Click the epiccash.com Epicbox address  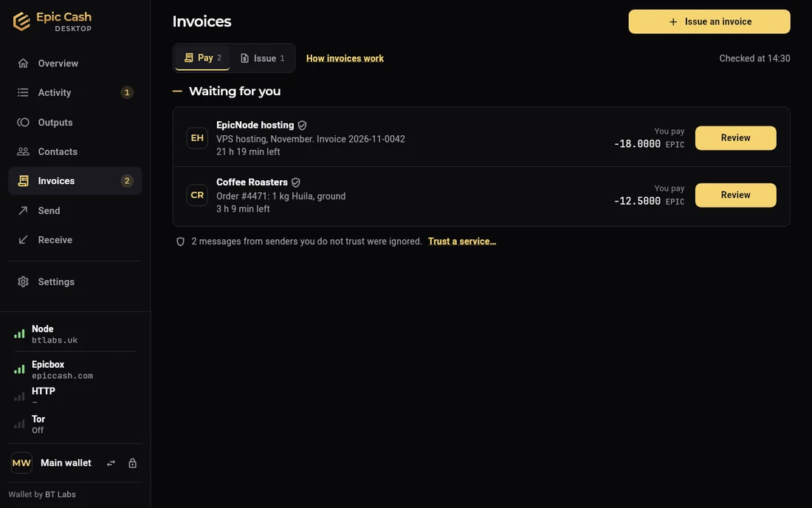pos(62,376)
